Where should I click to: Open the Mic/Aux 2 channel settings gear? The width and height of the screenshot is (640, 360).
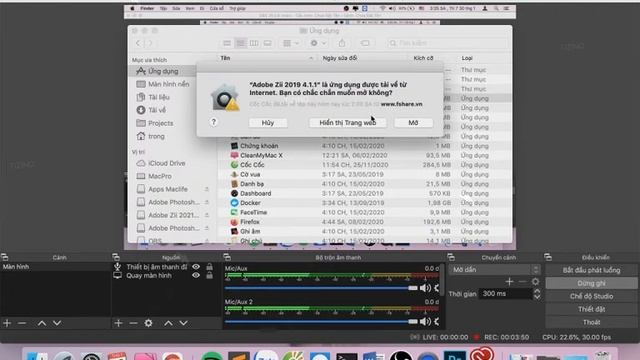(x=437, y=321)
